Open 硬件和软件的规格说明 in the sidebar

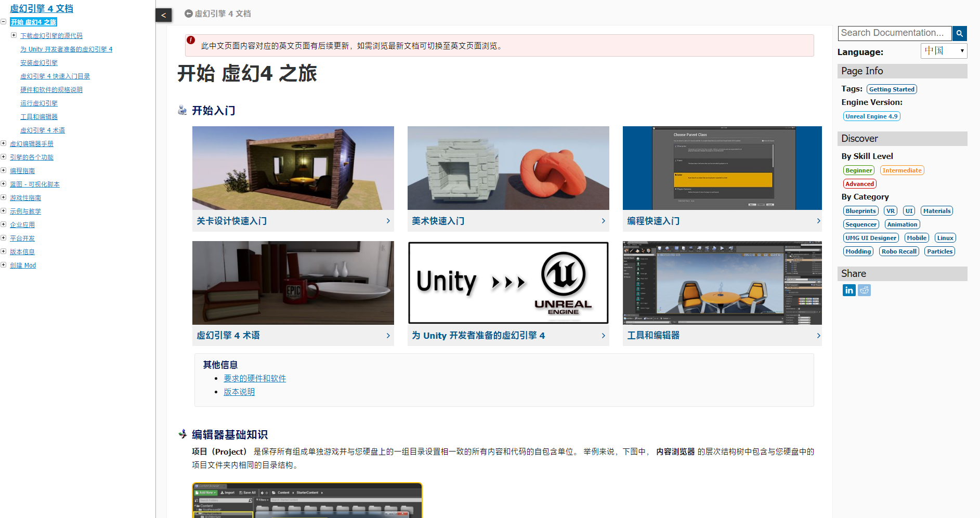51,90
